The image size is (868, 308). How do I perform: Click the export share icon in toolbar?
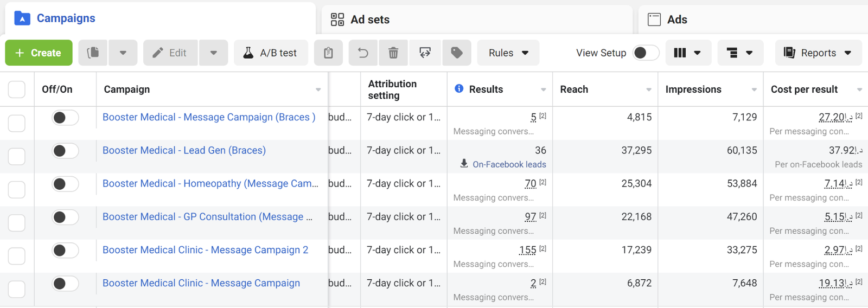[x=425, y=53]
